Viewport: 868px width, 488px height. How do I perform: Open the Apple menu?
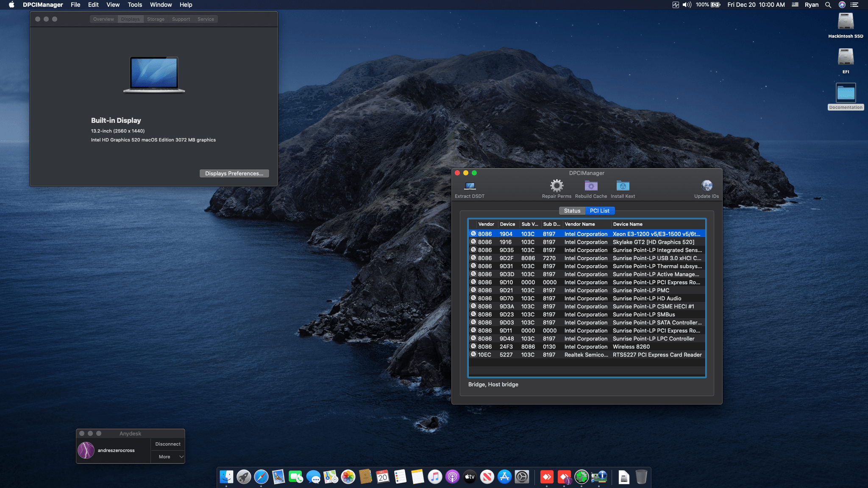tap(11, 5)
